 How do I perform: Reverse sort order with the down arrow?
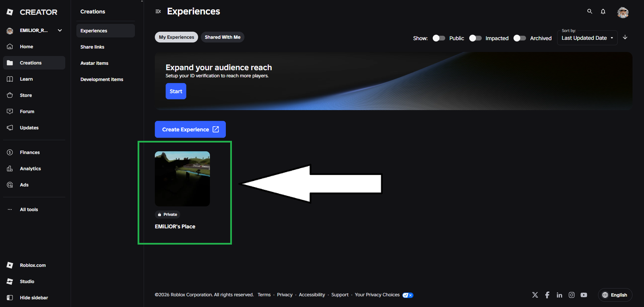click(x=625, y=37)
